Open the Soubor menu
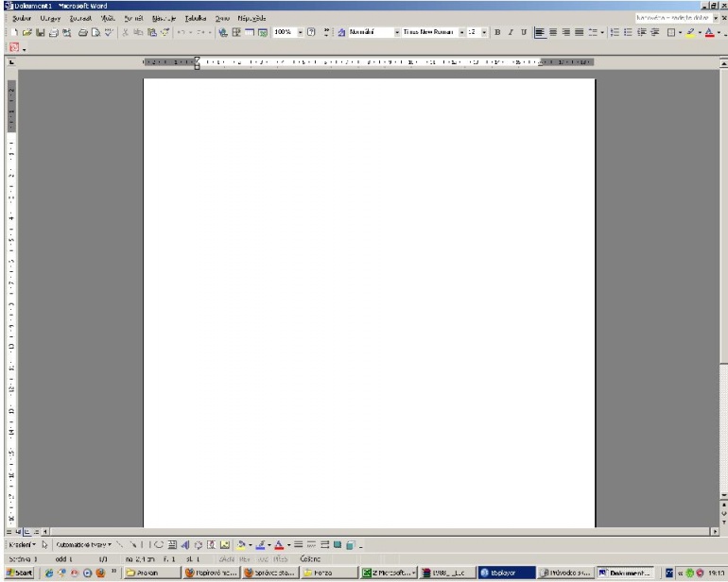 (22, 19)
